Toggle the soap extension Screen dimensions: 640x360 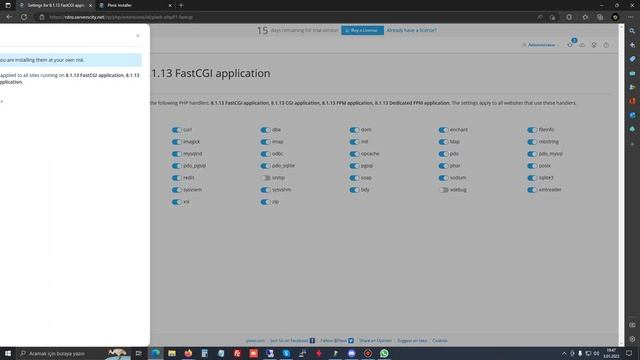click(354, 178)
